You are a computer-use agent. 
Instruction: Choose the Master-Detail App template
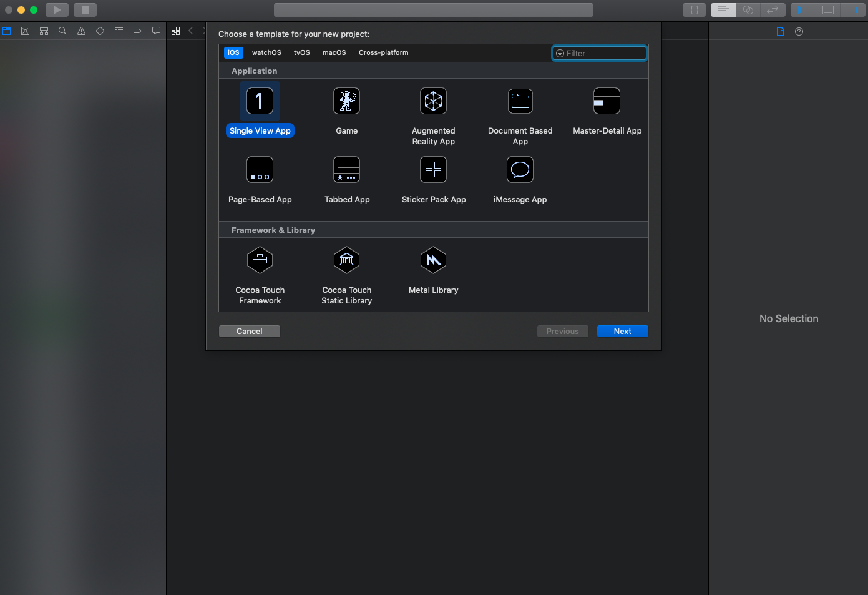(607, 101)
